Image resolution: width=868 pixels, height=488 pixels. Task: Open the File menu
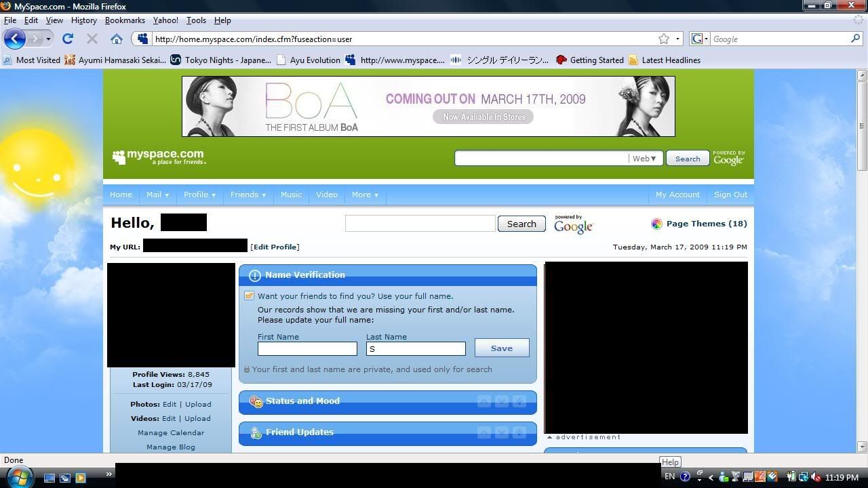click(x=10, y=20)
